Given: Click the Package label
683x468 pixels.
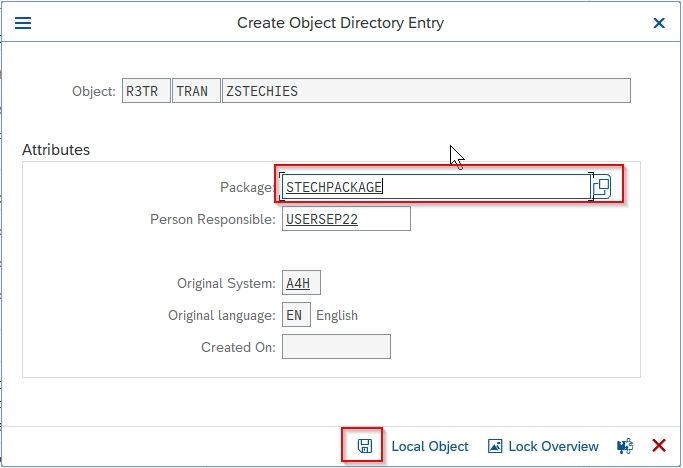Looking at the screenshot, I should click(x=246, y=187).
